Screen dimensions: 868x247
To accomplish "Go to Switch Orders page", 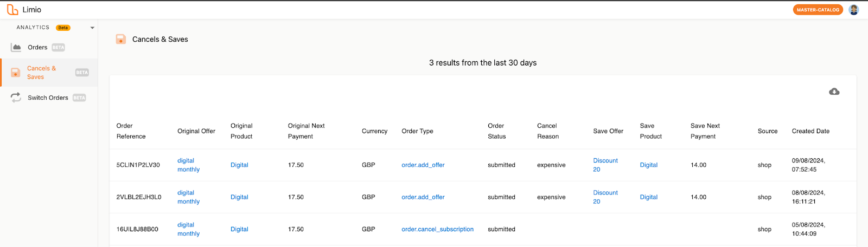I will point(48,98).
